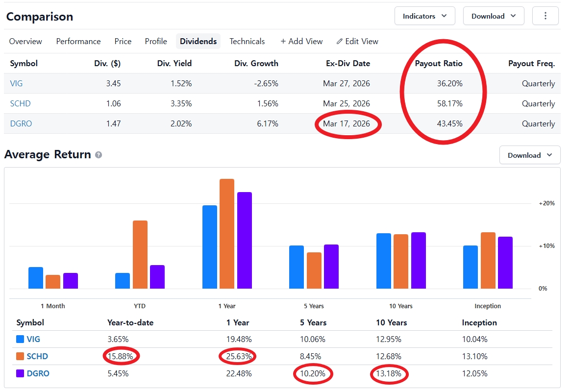Click the orange SCHD legend square
The image size is (571, 392).
pyautogui.click(x=20, y=356)
